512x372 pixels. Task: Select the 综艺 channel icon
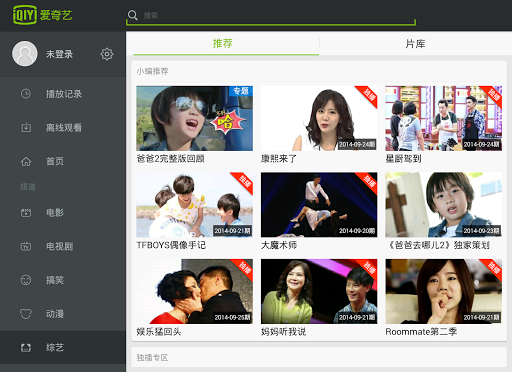[26, 348]
